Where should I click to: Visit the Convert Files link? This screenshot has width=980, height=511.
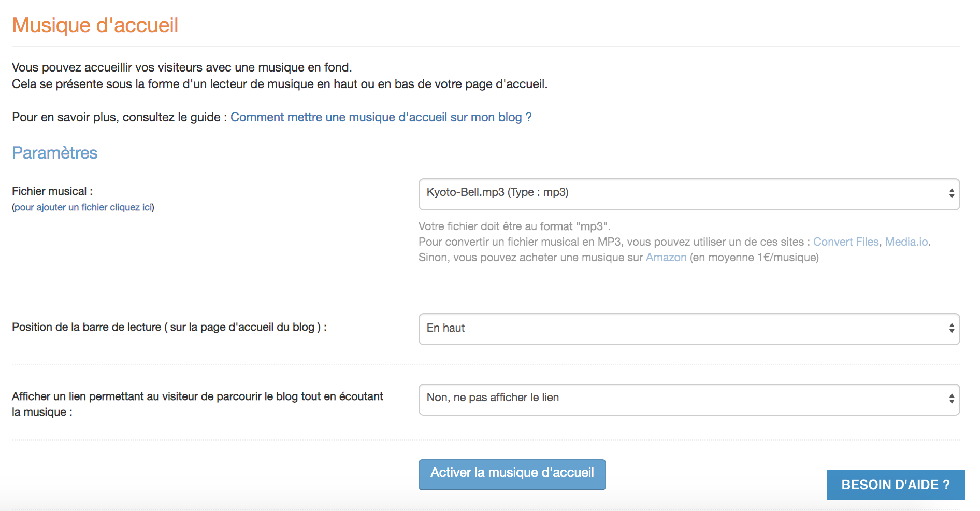846,242
